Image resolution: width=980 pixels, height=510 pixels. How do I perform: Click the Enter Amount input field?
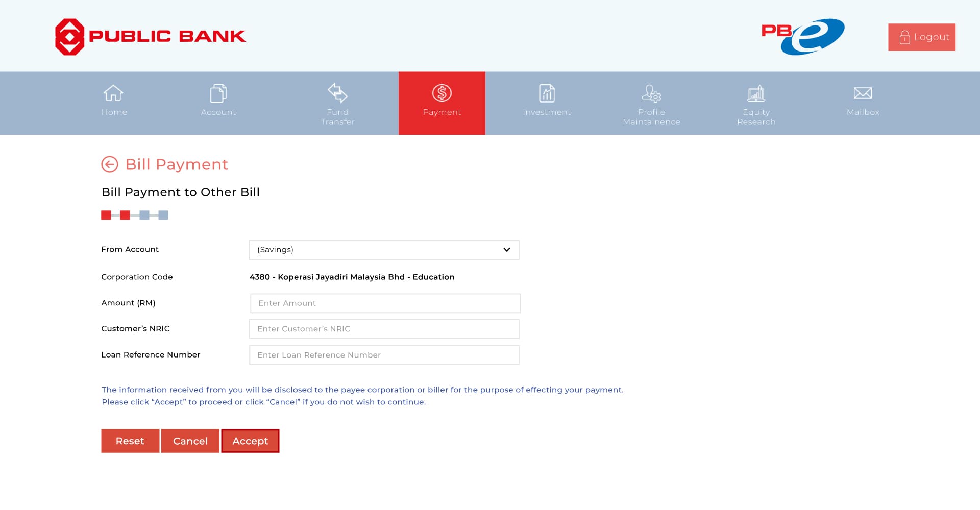[384, 303]
